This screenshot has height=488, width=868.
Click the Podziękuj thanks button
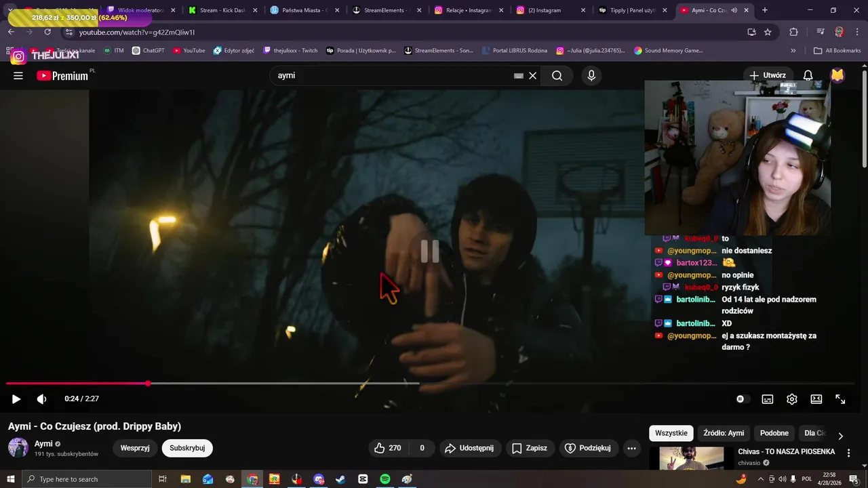589,448
